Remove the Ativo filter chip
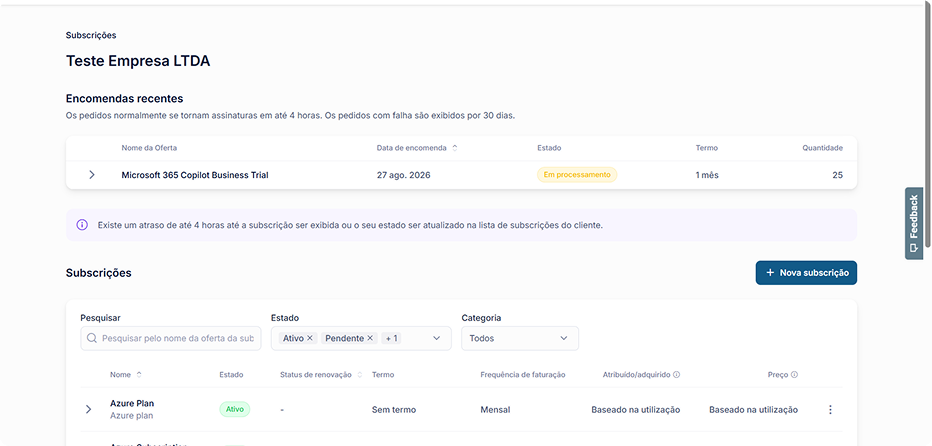Viewport: 932px width, 446px height. click(310, 338)
